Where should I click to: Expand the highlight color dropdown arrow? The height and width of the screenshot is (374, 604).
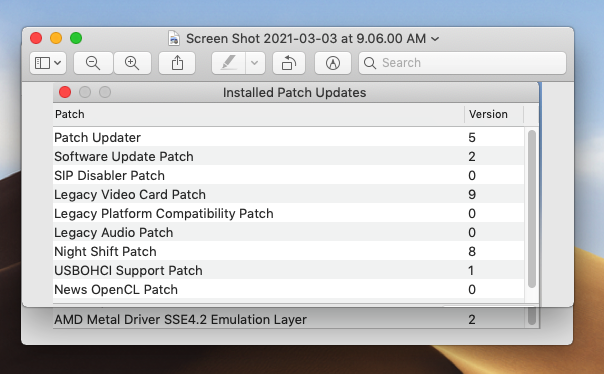click(x=255, y=63)
